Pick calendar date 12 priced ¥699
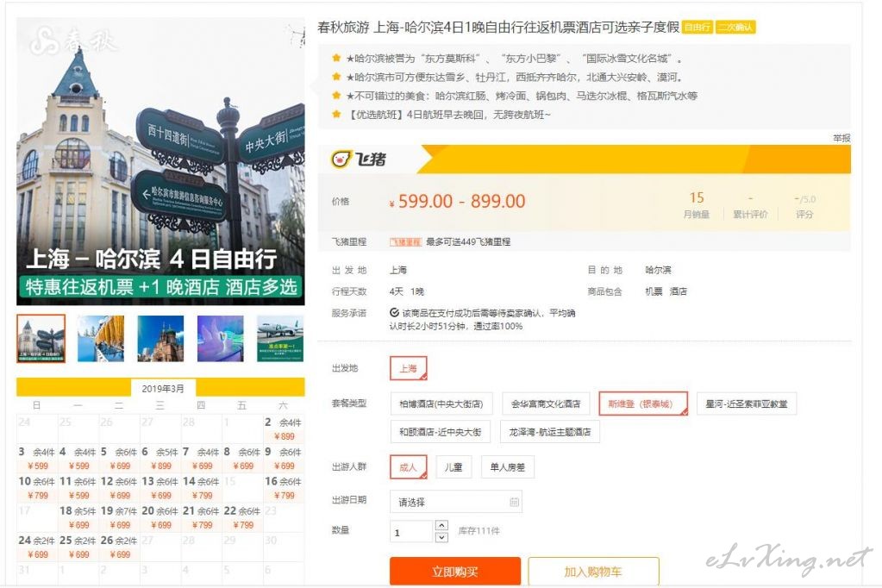The image size is (882, 588). pos(119,488)
